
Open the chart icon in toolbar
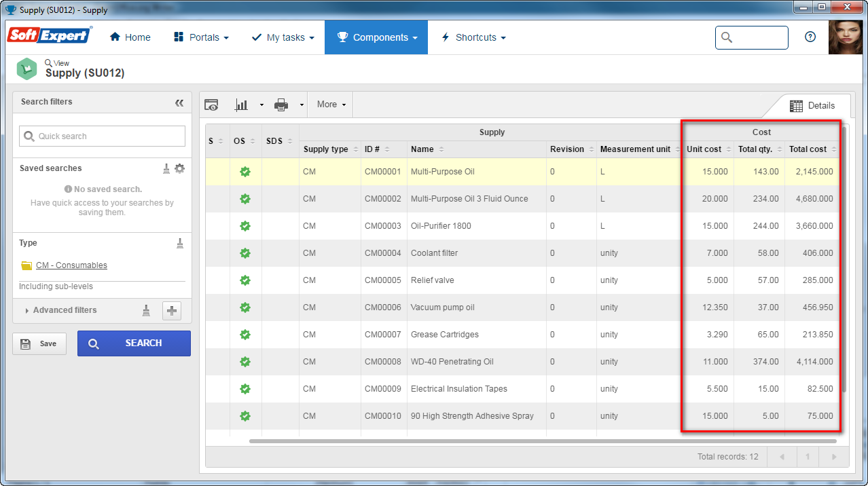pyautogui.click(x=241, y=105)
